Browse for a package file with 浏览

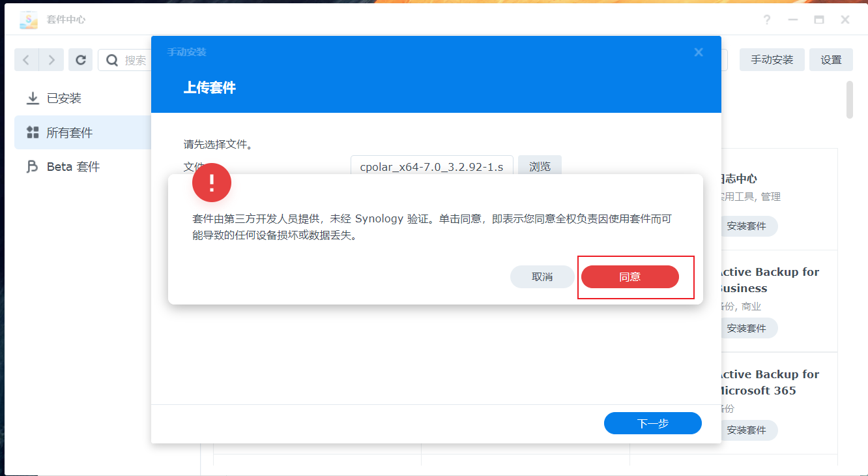point(540,166)
